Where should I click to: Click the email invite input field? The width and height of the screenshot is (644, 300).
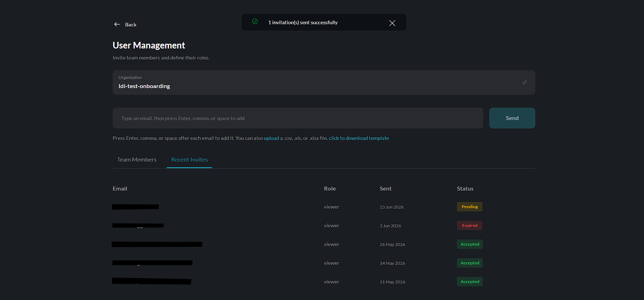click(298, 118)
